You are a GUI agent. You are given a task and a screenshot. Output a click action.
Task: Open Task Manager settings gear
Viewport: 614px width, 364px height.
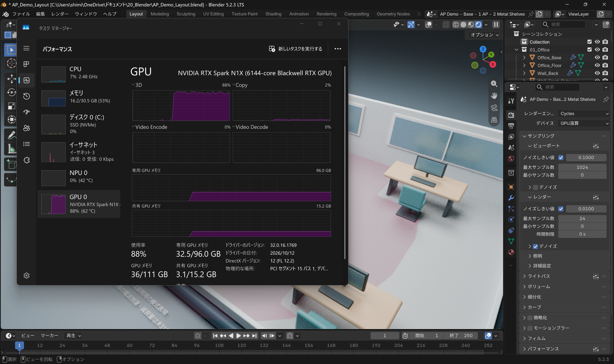coord(26,275)
